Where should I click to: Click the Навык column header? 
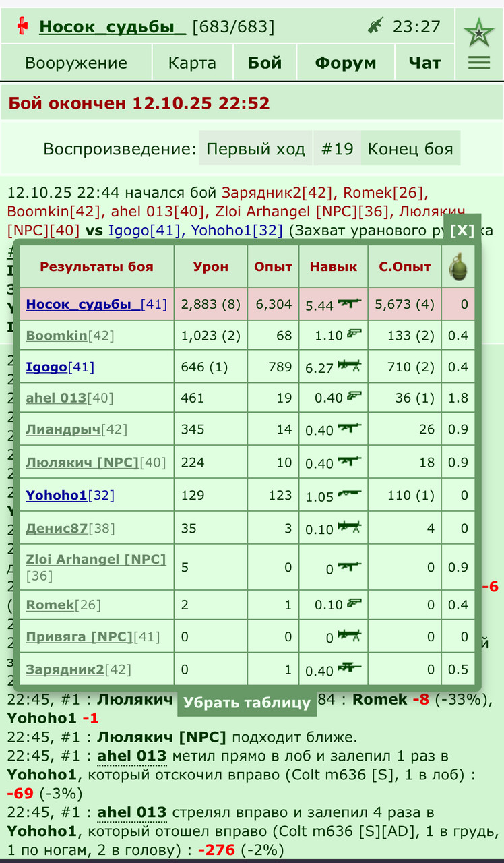click(x=334, y=266)
